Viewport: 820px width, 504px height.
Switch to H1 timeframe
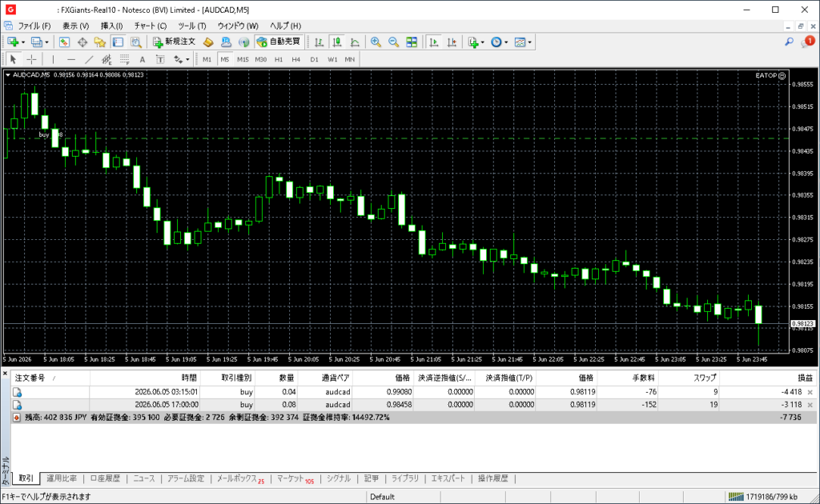[x=279, y=59]
